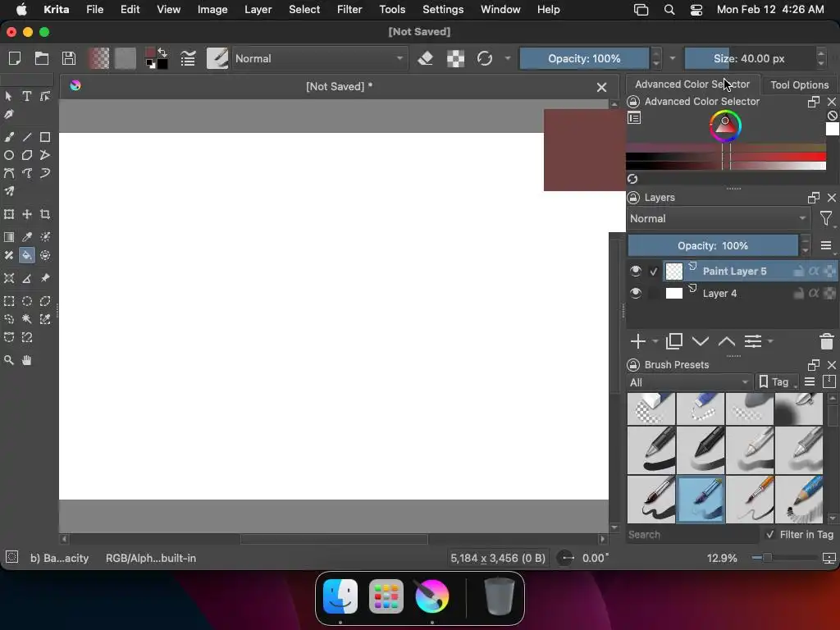This screenshot has height=630, width=840.
Task: Hide Paint Layer 5 visibility eye
Action: 636,271
